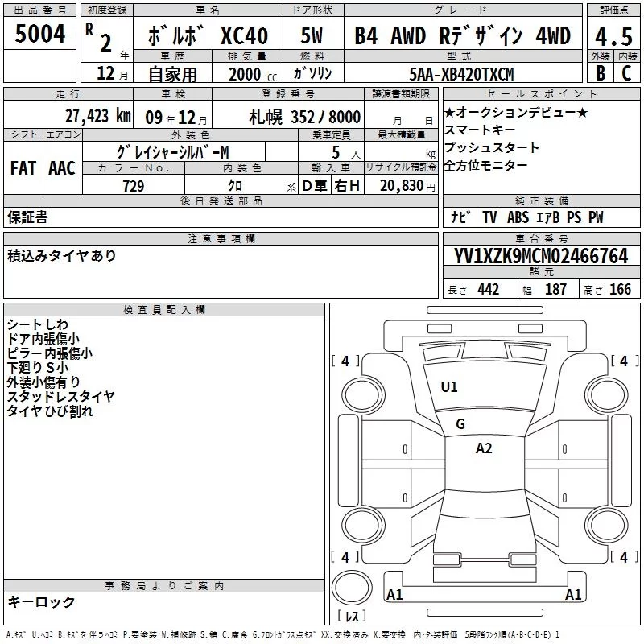Click the lot number 5004 field
Screen dimensions: 644x644
point(39,34)
